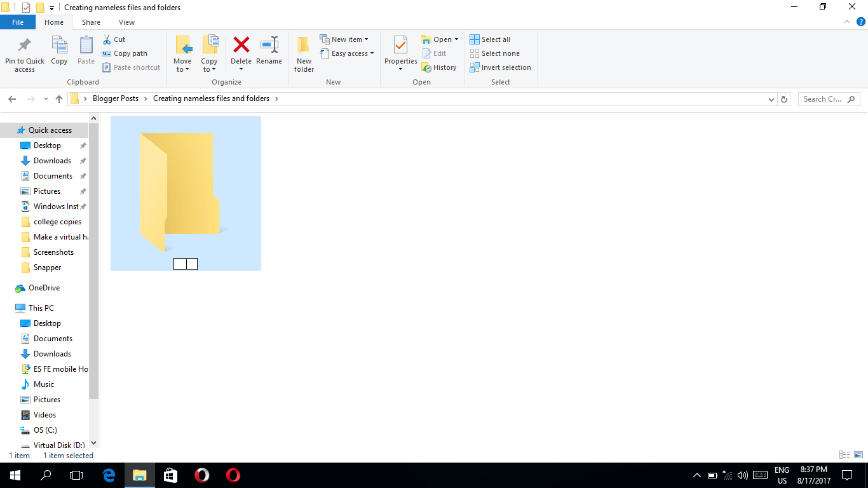This screenshot has width=868, height=488.
Task: Switch to details view toggle
Action: point(844,455)
